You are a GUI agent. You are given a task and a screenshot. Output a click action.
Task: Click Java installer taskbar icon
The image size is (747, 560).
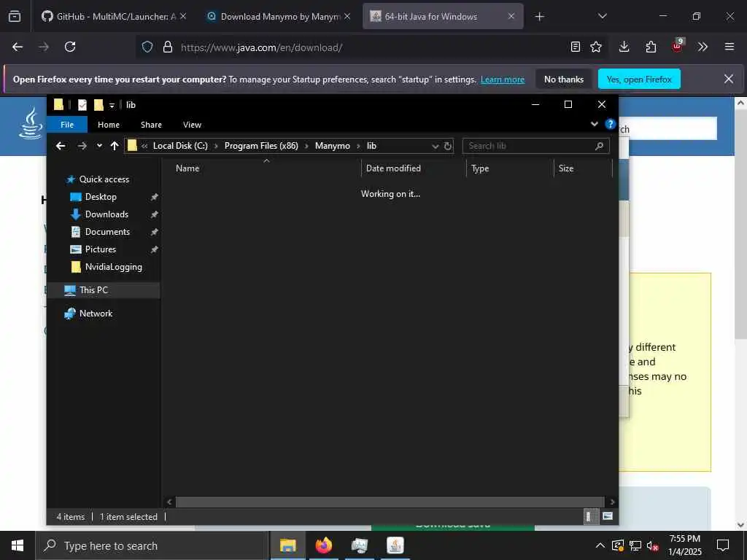point(395,545)
